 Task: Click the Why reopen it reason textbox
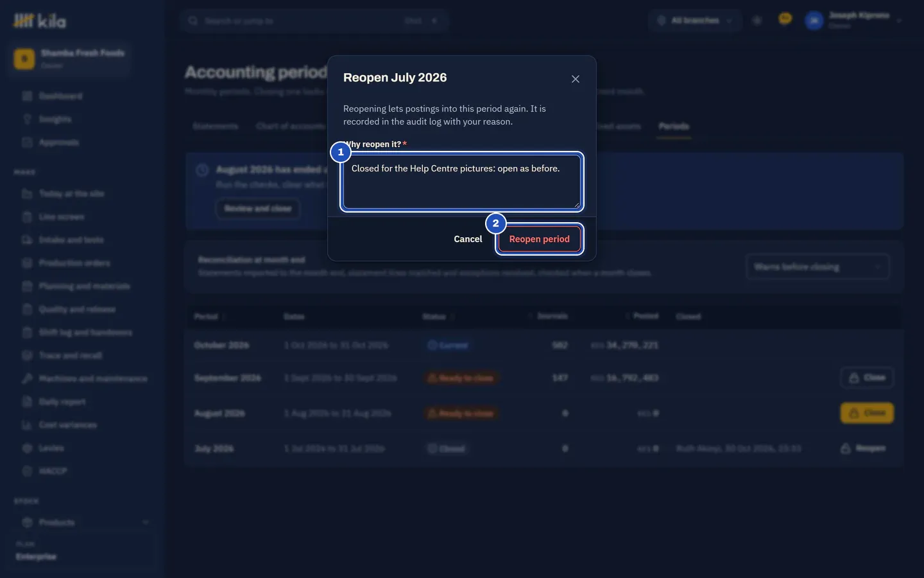point(462,182)
